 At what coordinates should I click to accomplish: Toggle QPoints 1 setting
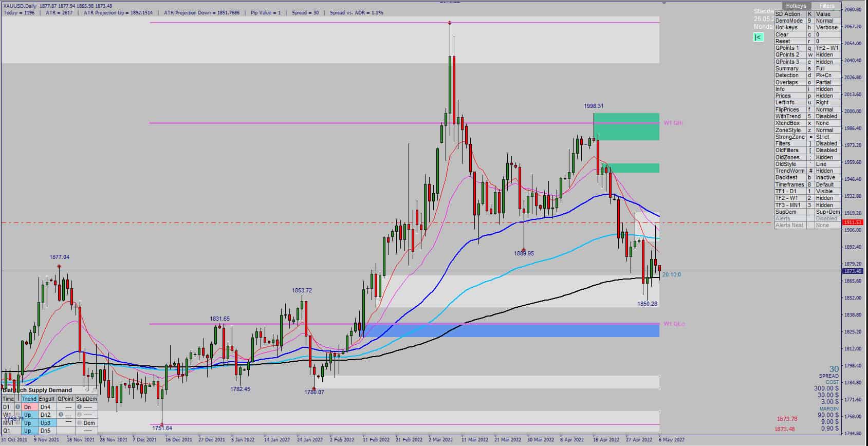[807, 48]
